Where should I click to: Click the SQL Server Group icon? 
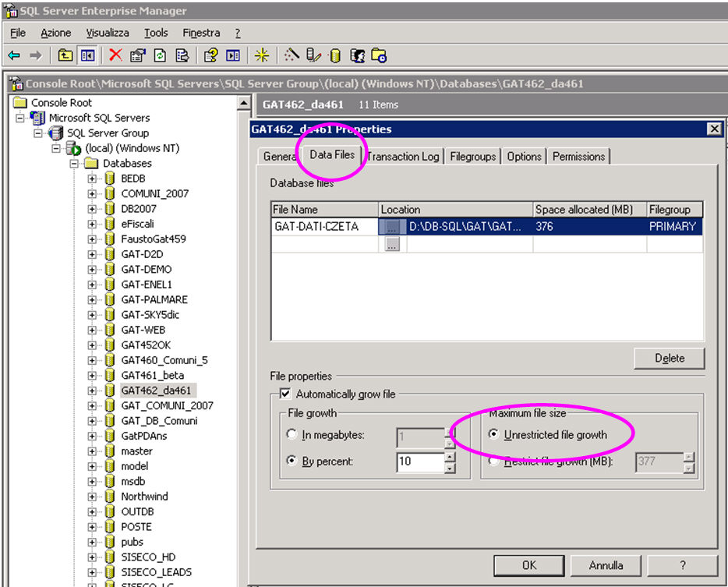pyautogui.click(x=56, y=133)
